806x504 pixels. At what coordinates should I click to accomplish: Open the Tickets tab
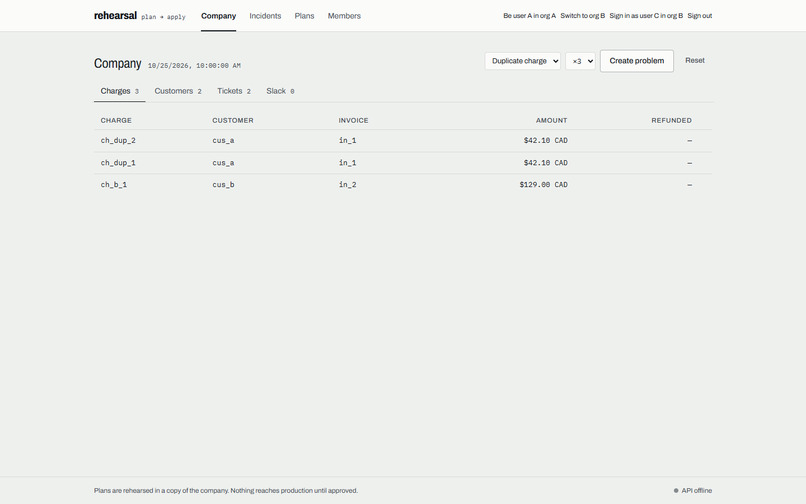234,91
